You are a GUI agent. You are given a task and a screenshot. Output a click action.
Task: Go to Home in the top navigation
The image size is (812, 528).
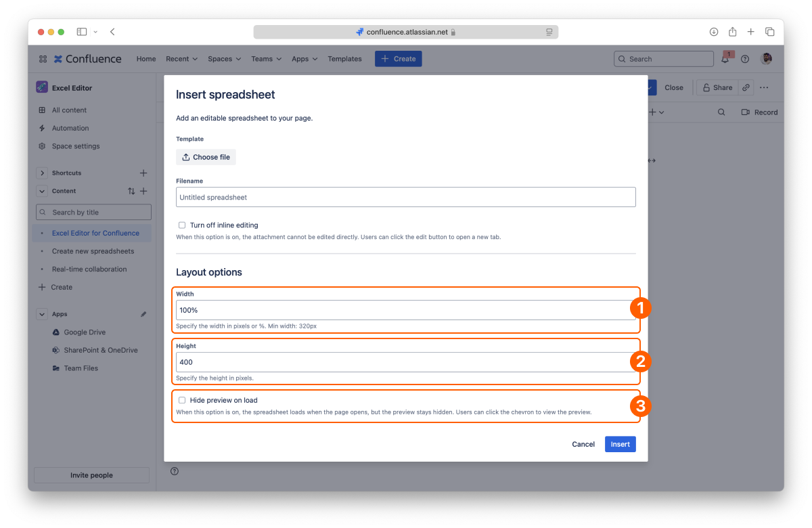click(146, 59)
